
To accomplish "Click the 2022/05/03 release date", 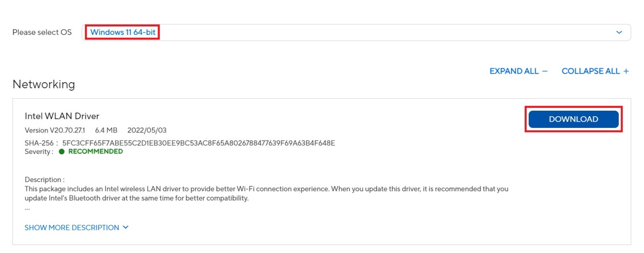I will tap(147, 130).
